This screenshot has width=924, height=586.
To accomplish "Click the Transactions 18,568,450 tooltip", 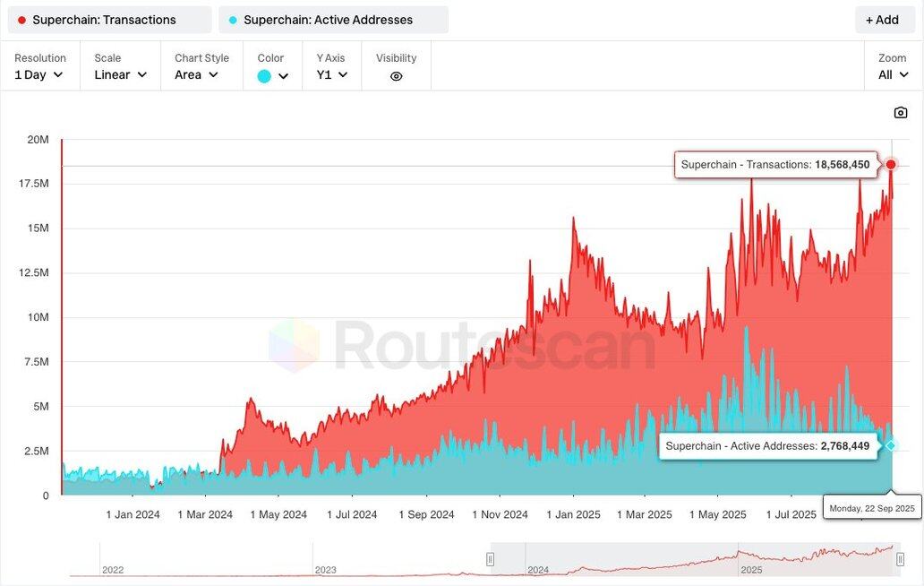I will [775, 165].
